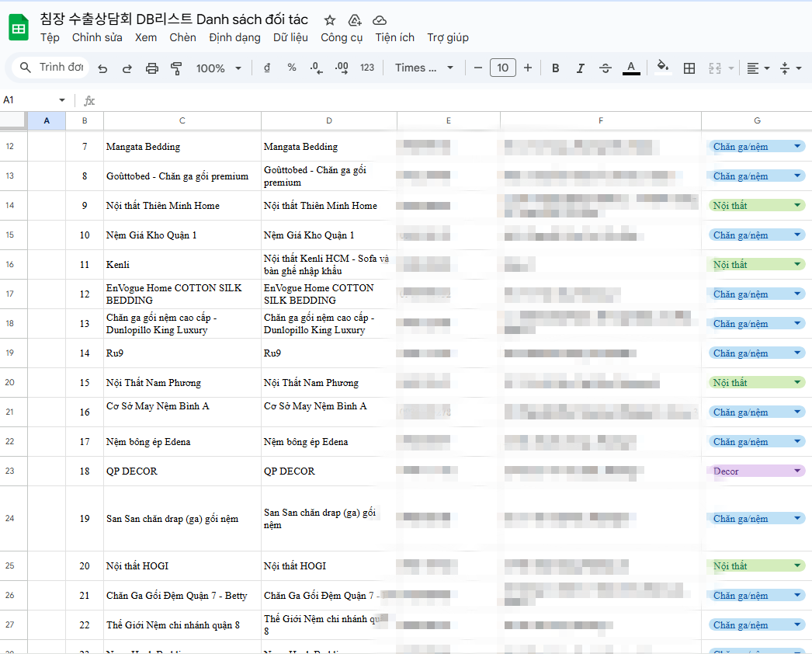This screenshot has height=654, width=812.
Task: Click the borders grid icon
Action: pos(689,68)
